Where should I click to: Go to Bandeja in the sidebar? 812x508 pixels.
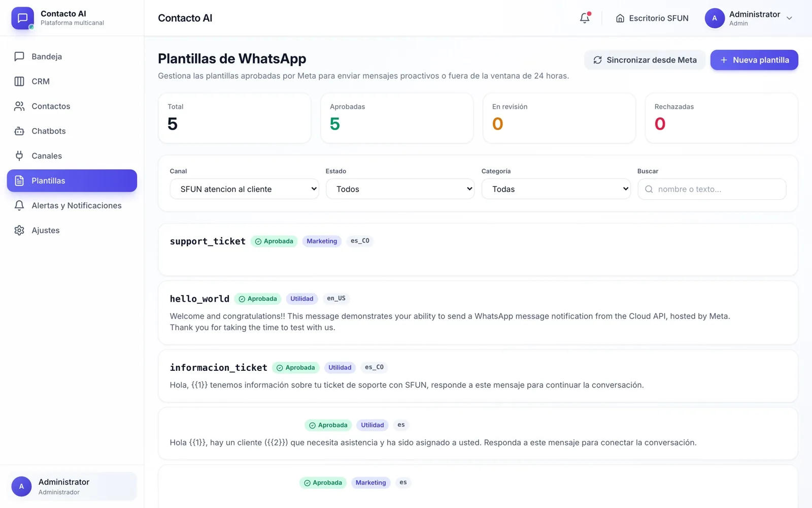pos(72,56)
